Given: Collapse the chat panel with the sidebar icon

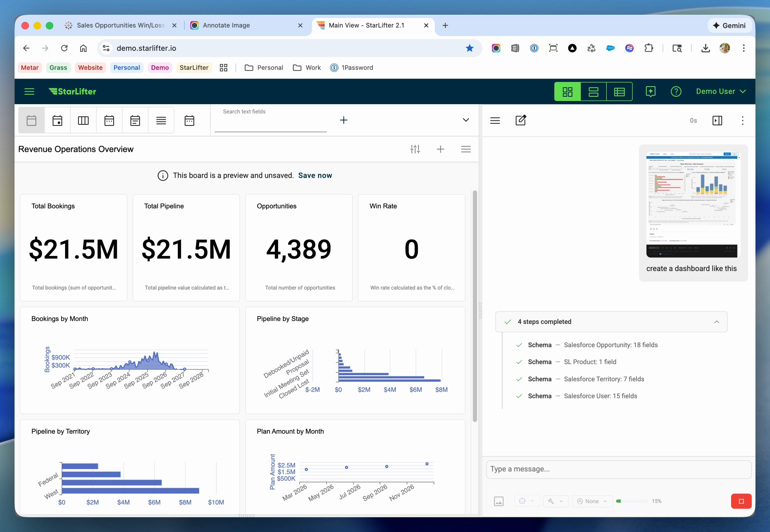Looking at the screenshot, I should pyautogui.click(x=717, y=120).
